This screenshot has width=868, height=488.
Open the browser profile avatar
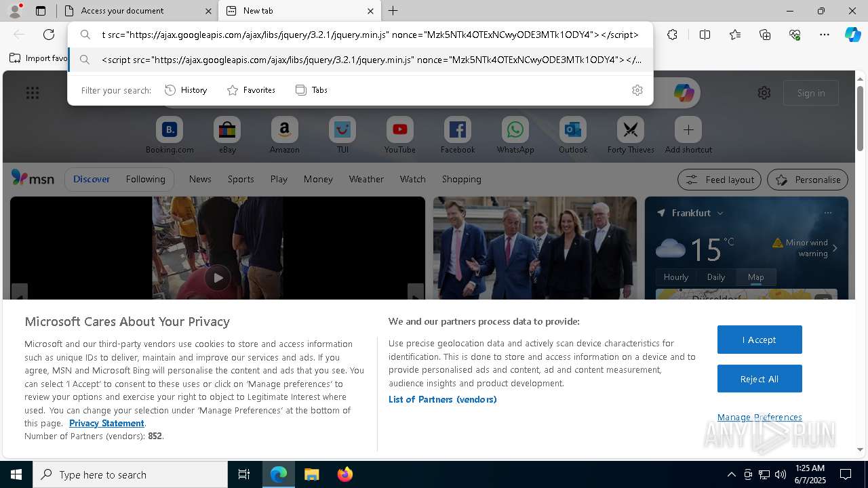(15, 11)
